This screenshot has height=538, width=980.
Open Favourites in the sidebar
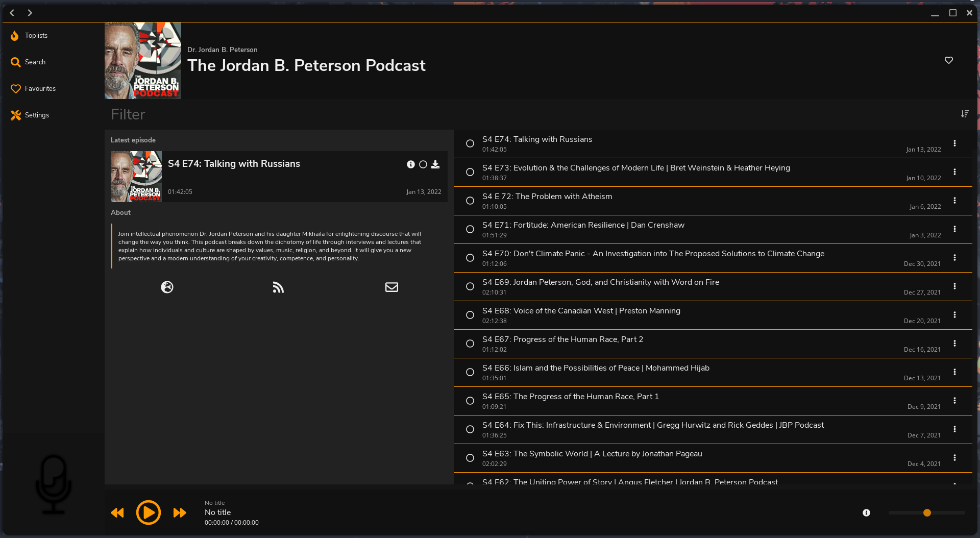click(34, 89)
